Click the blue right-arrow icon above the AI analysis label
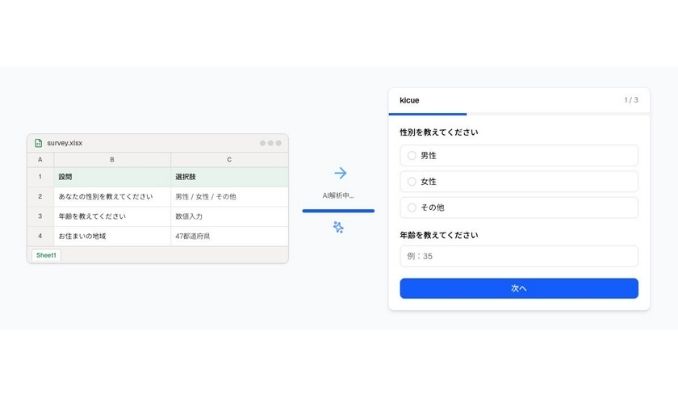 click(x=340, y=173)
